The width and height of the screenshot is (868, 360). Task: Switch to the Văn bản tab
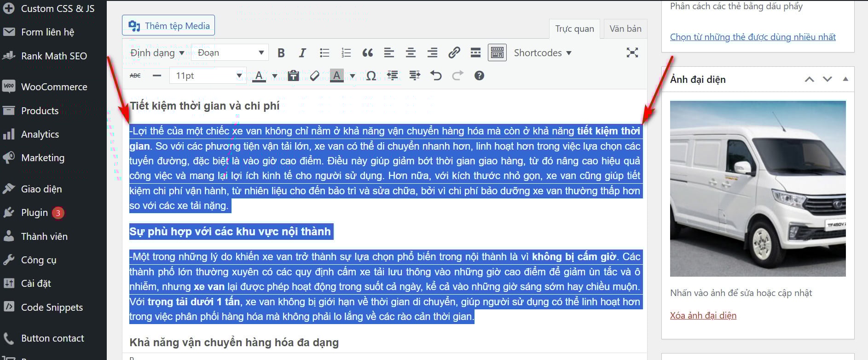click(x=625, y=29)
